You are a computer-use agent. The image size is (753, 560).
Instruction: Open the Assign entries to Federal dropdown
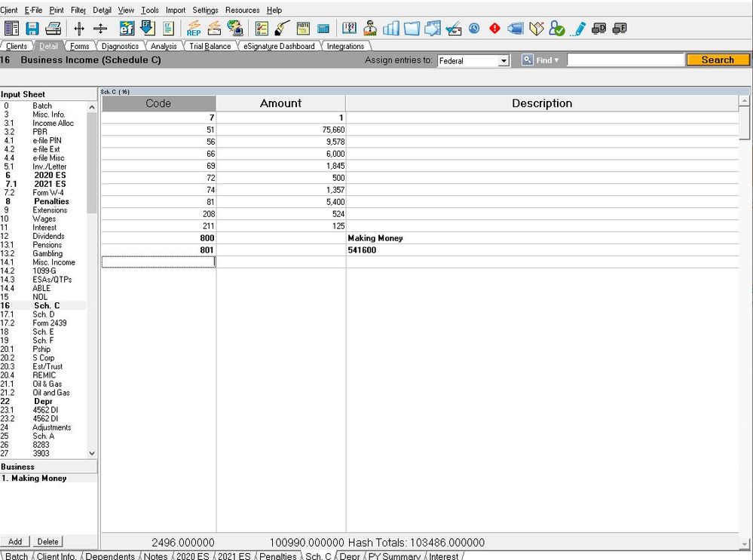coord(504,60)
